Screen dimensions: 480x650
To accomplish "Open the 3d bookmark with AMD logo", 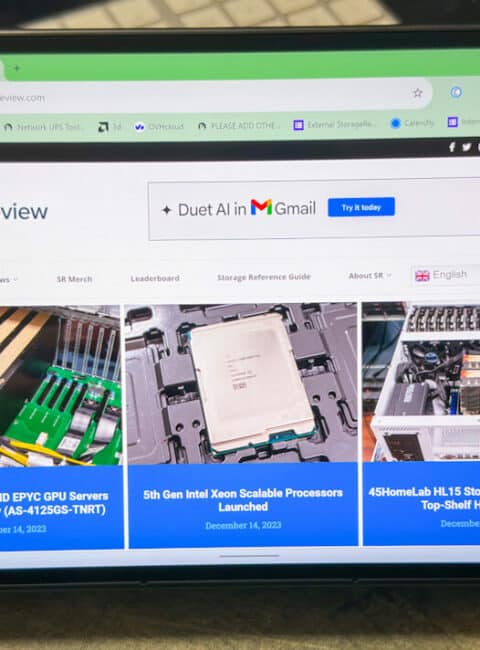I will pos(109,127).
